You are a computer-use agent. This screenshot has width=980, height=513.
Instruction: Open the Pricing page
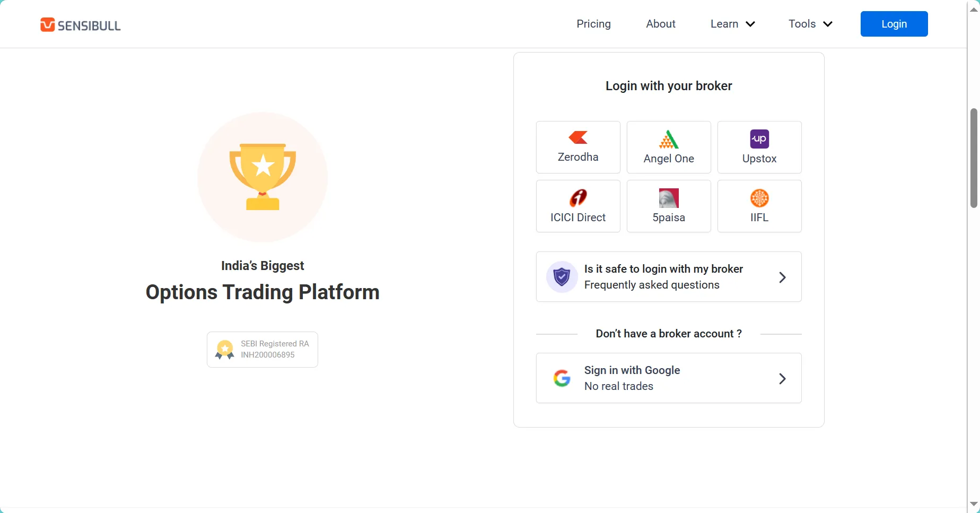pyautogui.click(x=593, y=24)
